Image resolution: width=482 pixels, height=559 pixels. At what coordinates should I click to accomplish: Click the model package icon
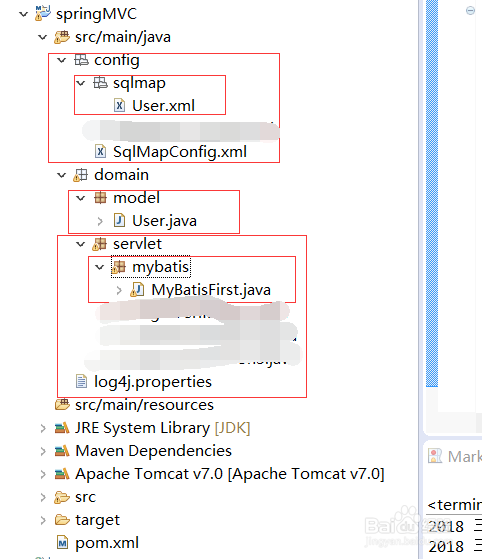pyautogui.click(x=100, y=198)
